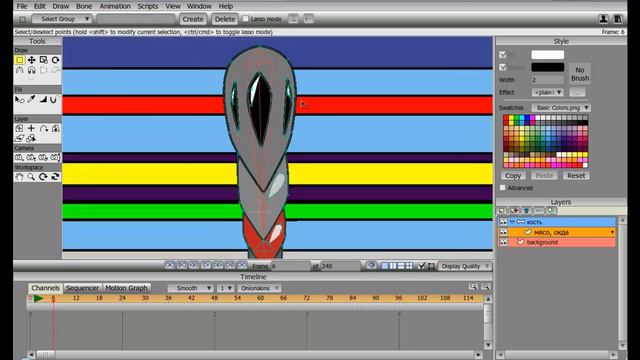The height and width of the screenshot is (360, 640).
Task: Select the Scale Points tool
Action: coord(43,60)
